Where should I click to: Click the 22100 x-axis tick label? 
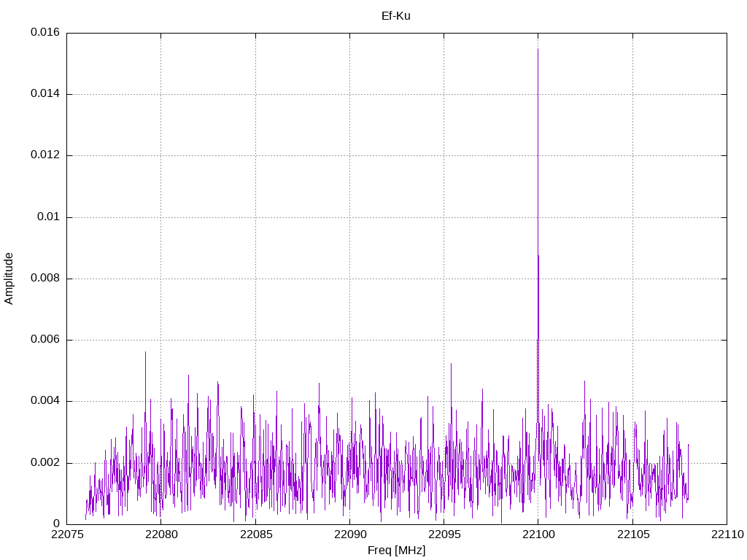(538, 534)
